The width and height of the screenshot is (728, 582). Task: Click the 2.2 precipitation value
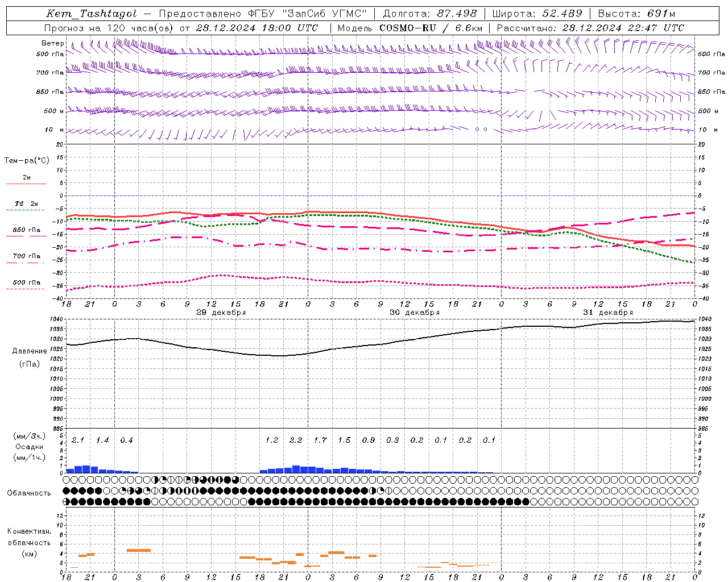296,440
